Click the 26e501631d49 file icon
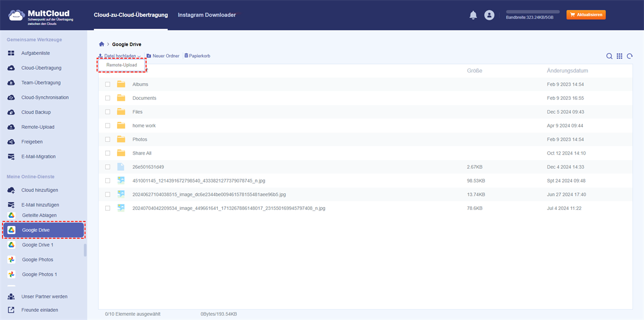Screen dimensions: 644x320 [121, 167]
